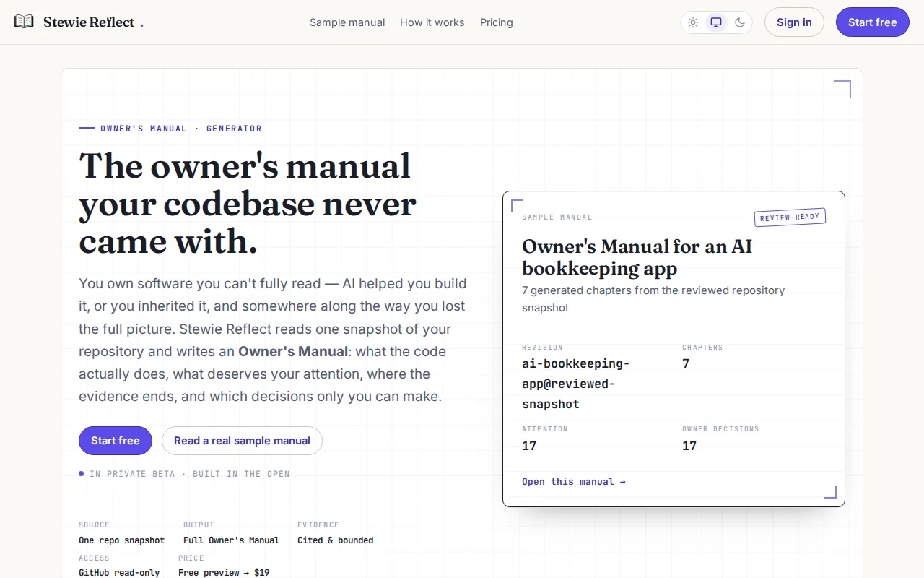
Task: Click the bold Owner's Manual phrase in paragraph
Action: (x=293, y=352)
